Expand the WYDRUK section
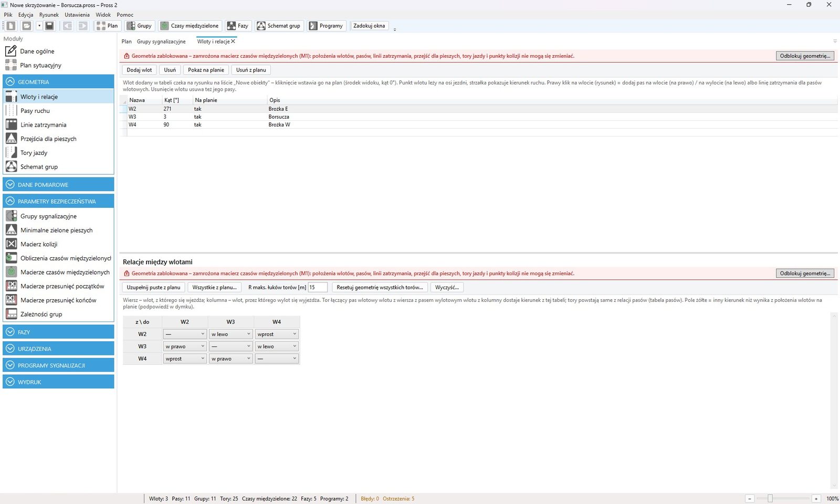Image resolution: width=840 pixels, height=504 pixels. coord(58,382)
